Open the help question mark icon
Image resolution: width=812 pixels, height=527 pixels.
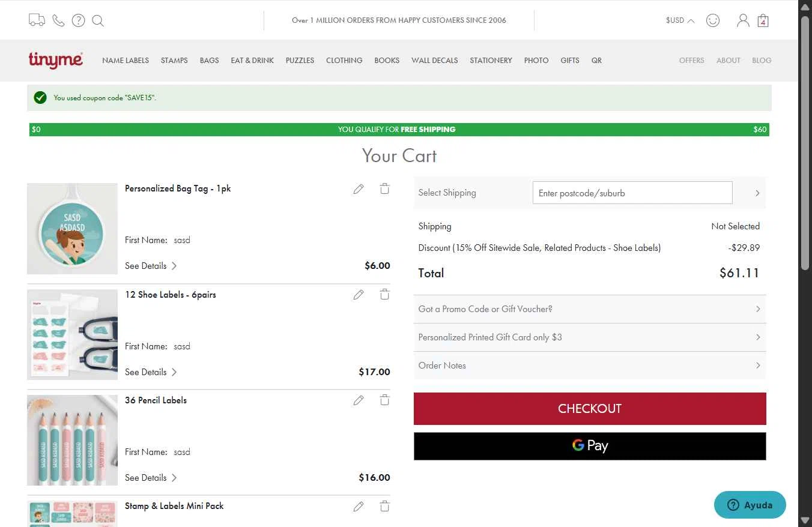click(x=78, y=20)
